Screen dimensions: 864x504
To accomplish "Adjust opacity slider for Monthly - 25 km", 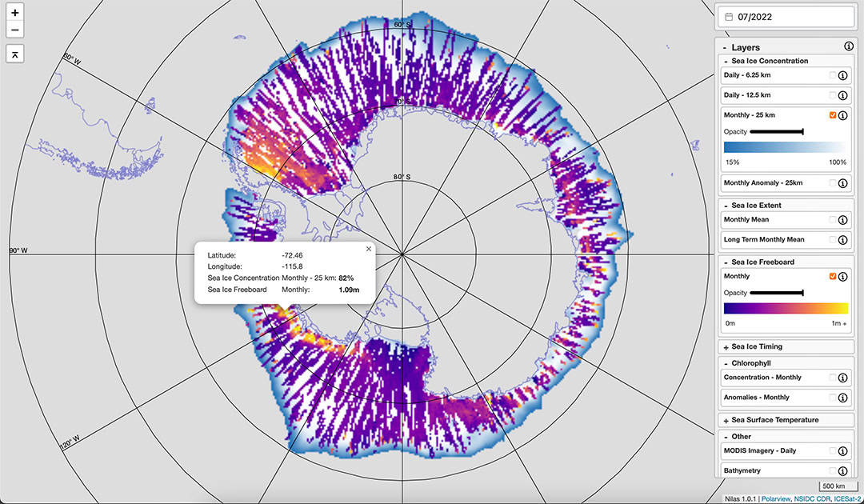I will pos(776,132).
